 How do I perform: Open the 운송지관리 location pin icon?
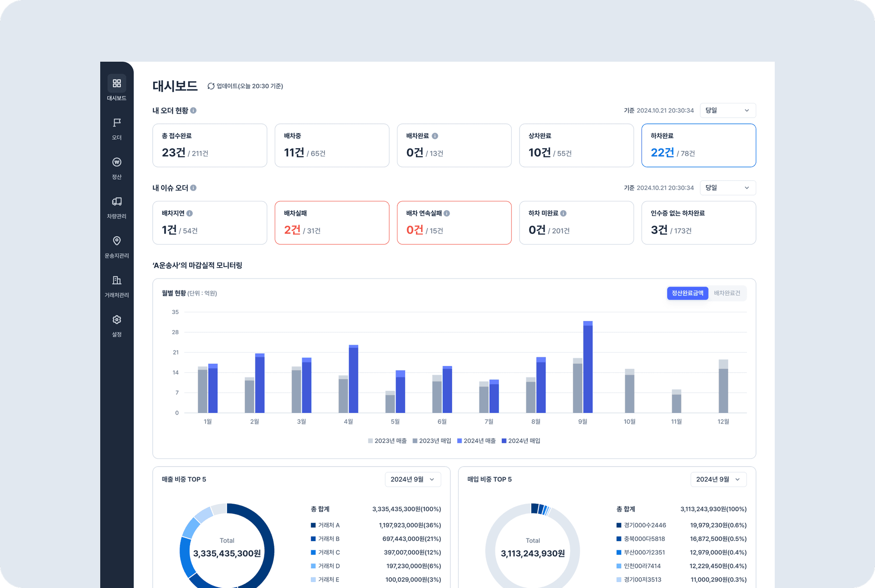click(117, 241)
